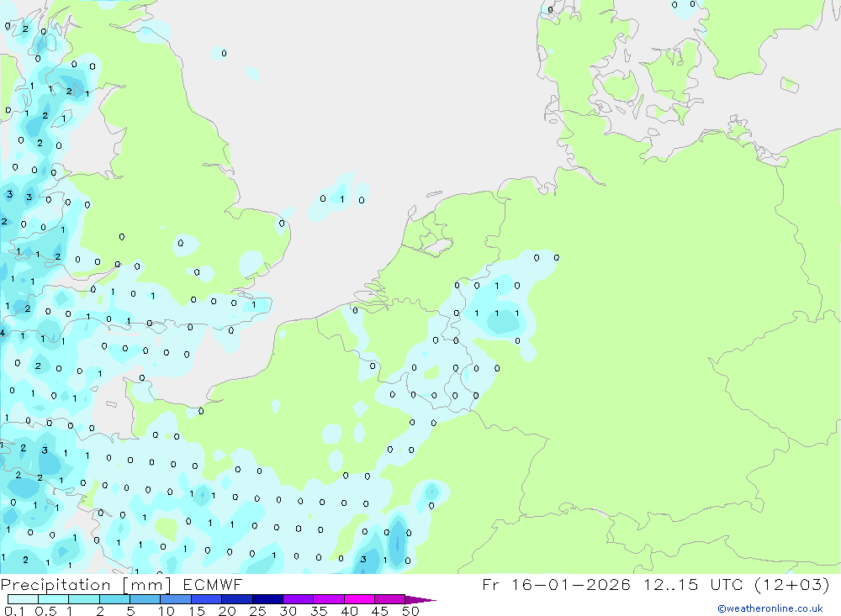Click the legend label '35'

pyautogui.click(x=319, y=611)
